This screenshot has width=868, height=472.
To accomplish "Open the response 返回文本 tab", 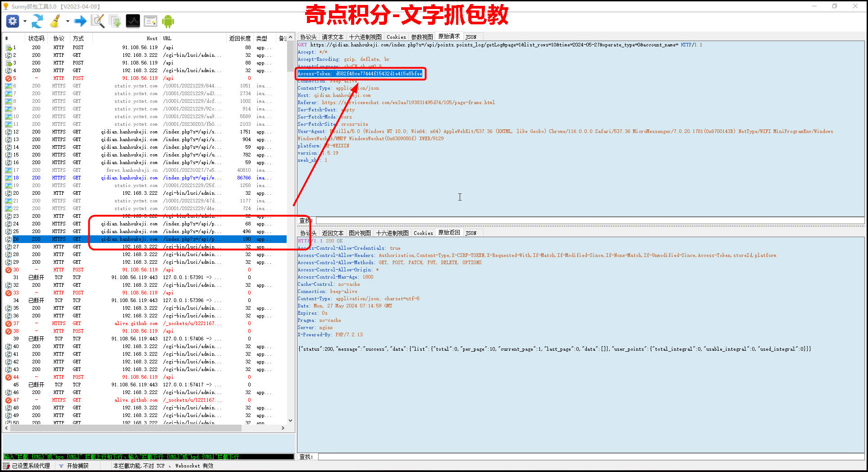I will (333, 233).
